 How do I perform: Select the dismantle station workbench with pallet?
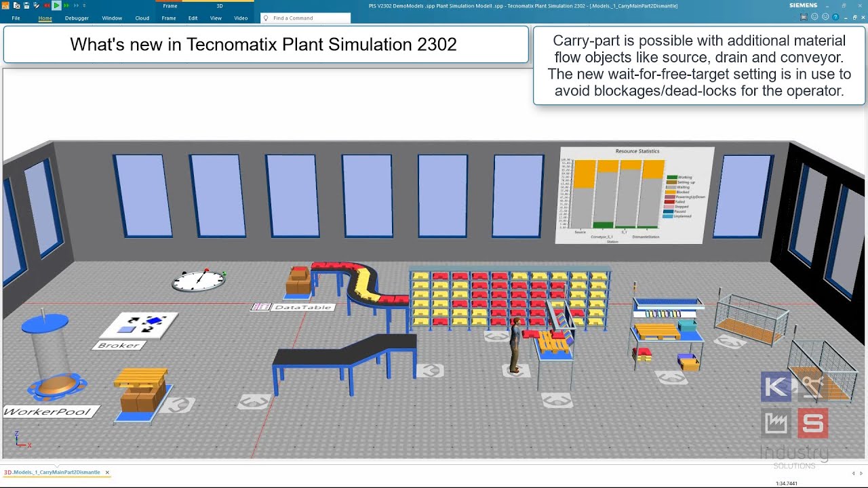click(x=554, y=346)
